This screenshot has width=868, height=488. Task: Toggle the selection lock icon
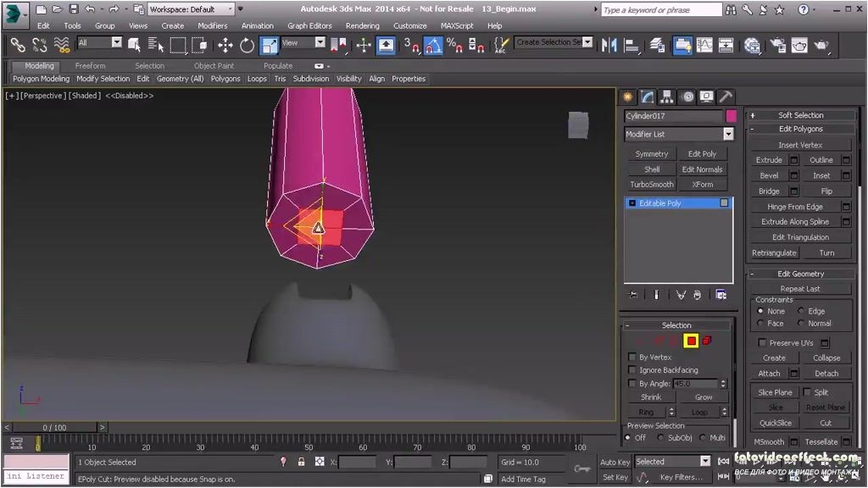(301, 462)
